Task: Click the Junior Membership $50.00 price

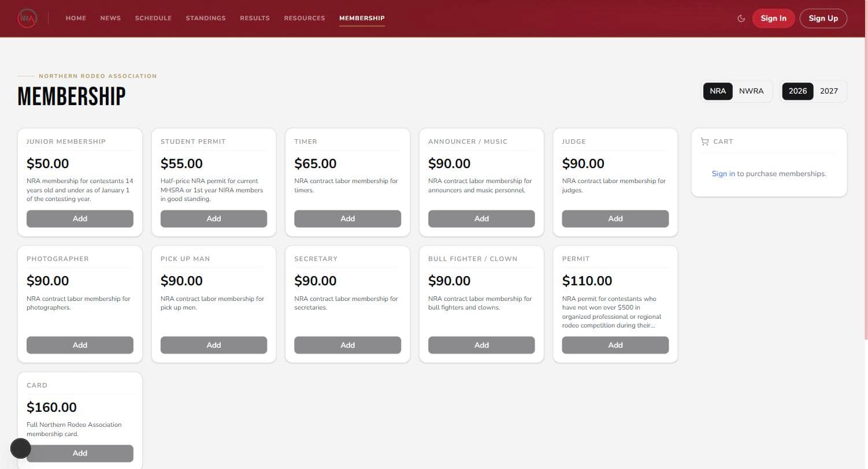Action: coord(48,164)
